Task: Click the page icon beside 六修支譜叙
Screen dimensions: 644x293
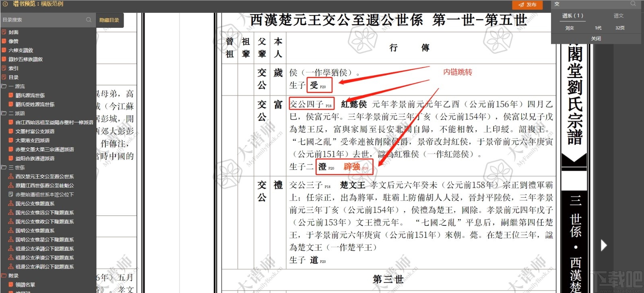Action: [x=4, y=50]
